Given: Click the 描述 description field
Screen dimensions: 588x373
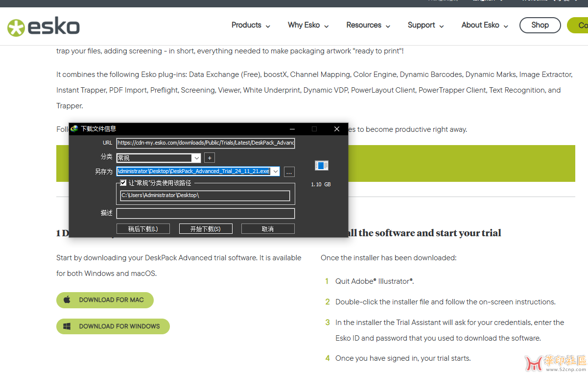Looking at the screenshot, I should [206, 213].
